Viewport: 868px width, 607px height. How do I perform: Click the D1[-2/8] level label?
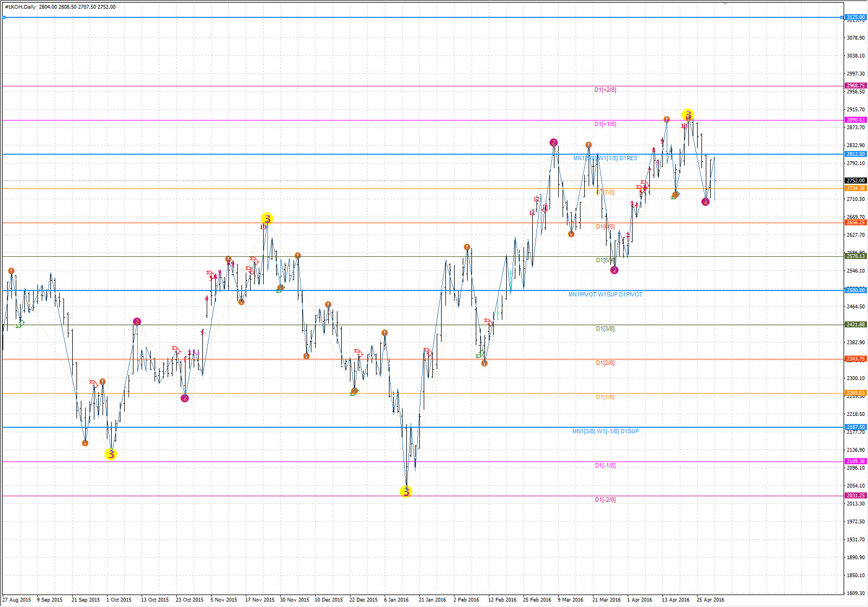(605, 500)
